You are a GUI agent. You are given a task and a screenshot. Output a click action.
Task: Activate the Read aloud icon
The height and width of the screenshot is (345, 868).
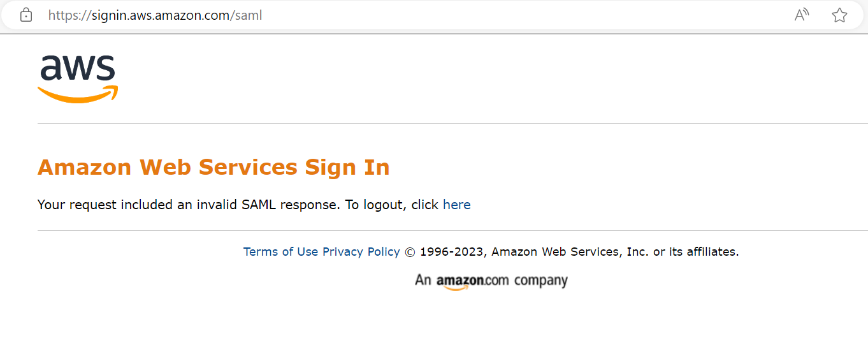[x=802, y=15]
